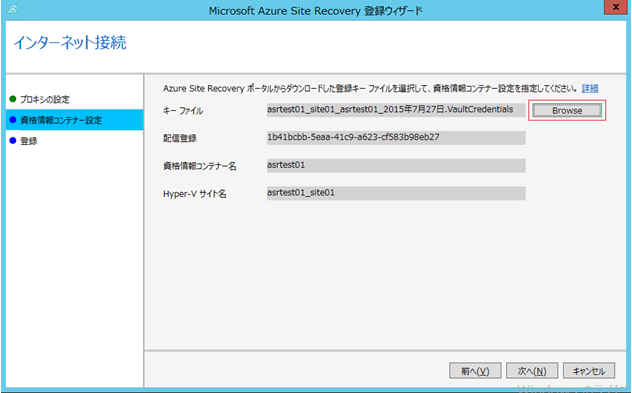The image size is (632, 393).
Task: Close the registration wizard window
Action: coord(615,7)
